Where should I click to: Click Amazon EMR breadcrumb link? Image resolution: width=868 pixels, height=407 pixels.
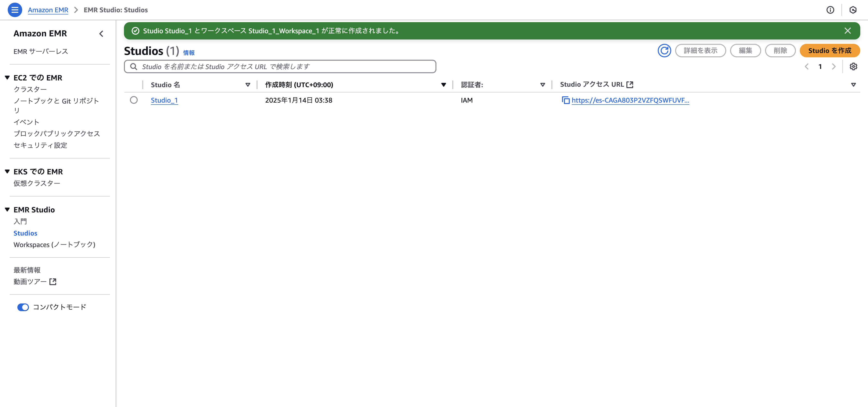(x=48, y=10)
